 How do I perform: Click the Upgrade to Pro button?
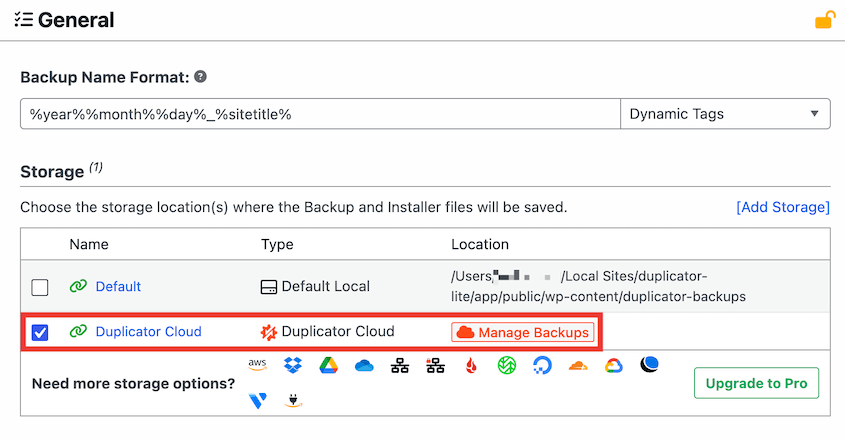757,383
